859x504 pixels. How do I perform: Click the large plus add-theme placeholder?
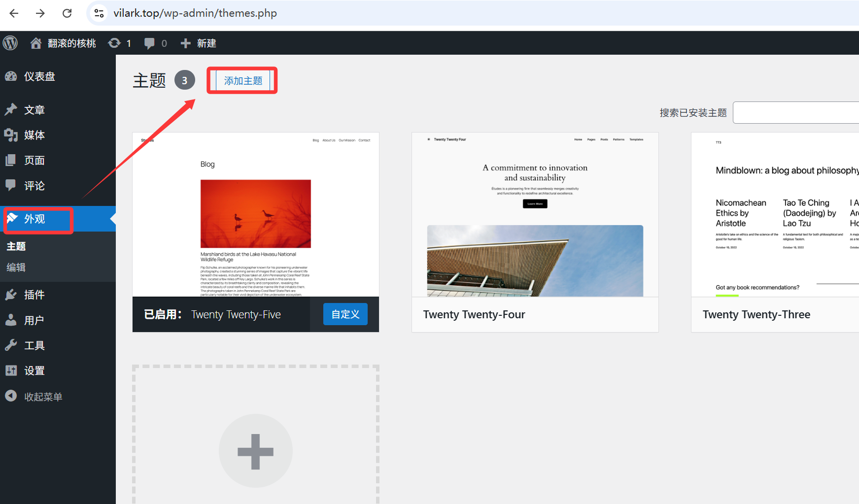[x=255, y=451]
